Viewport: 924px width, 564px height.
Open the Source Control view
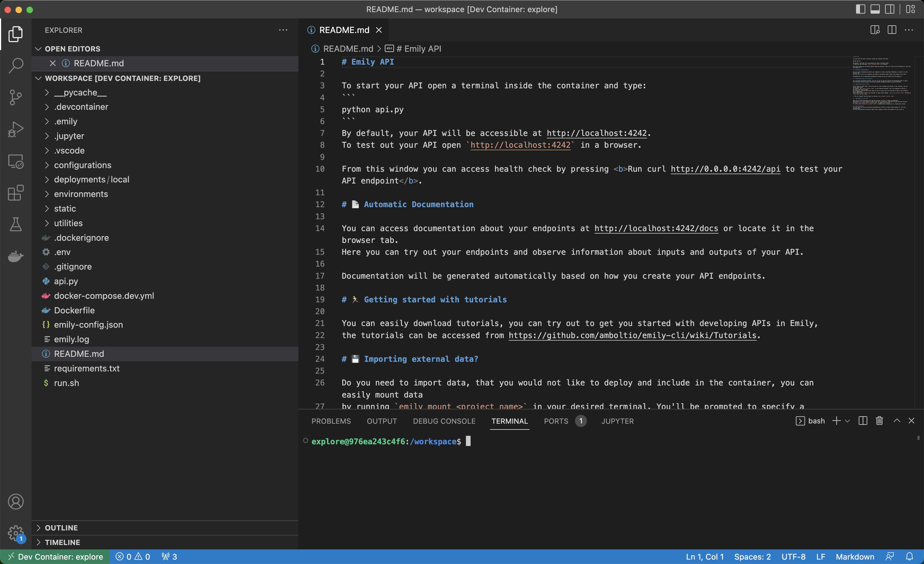[15, 98]
